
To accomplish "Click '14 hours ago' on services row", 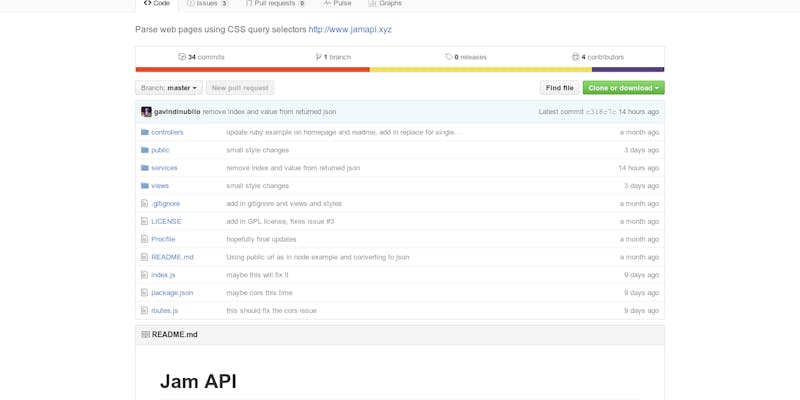I will coord(639,168).
